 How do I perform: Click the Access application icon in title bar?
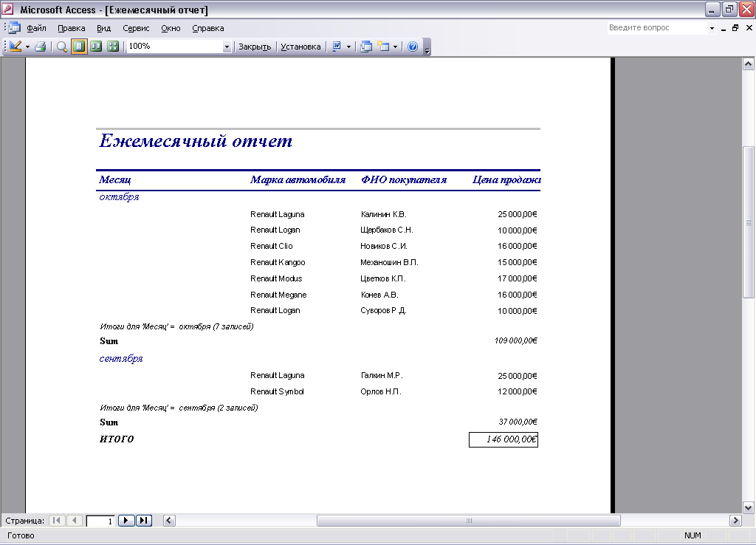[7, 9]
